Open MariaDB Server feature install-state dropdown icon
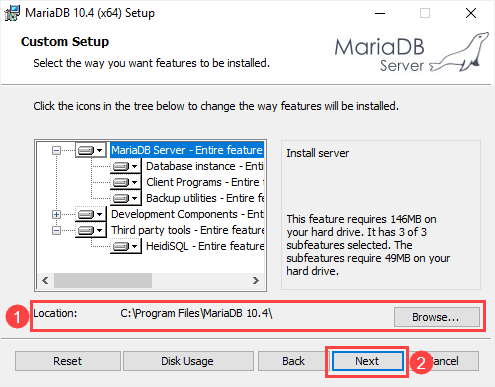This screenshot has height=387, width=495. pos(90,150)
